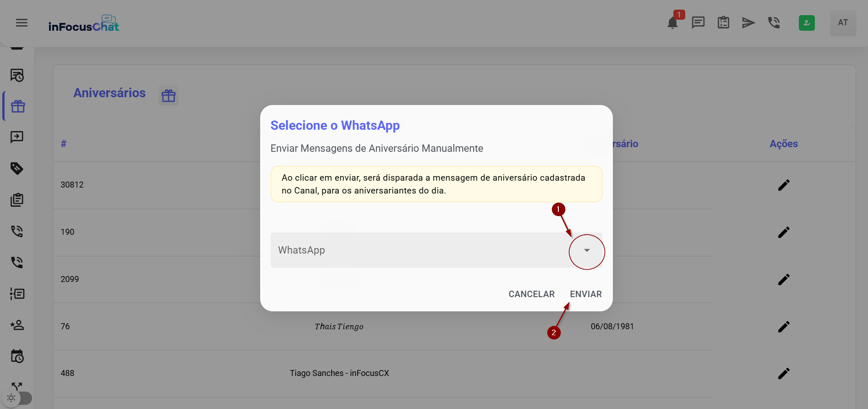This screenshot has width=868, height=409.
Task: Click the green user status icon
Action: (x=807, y=23)
